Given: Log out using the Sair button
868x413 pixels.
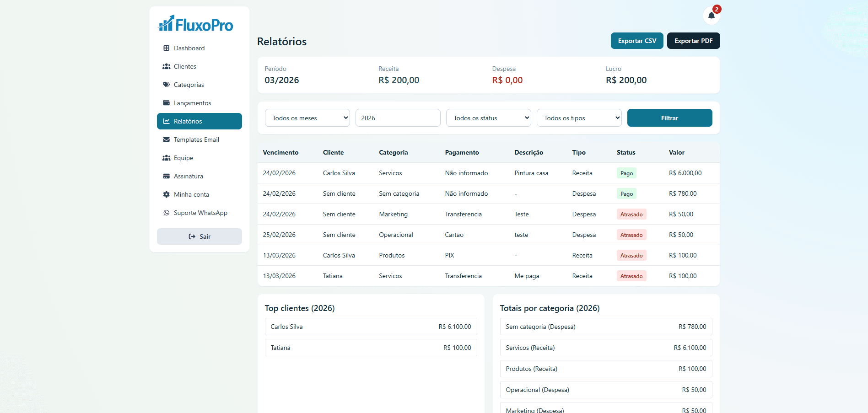Looking at the screenshot, I should coord(199,236).
